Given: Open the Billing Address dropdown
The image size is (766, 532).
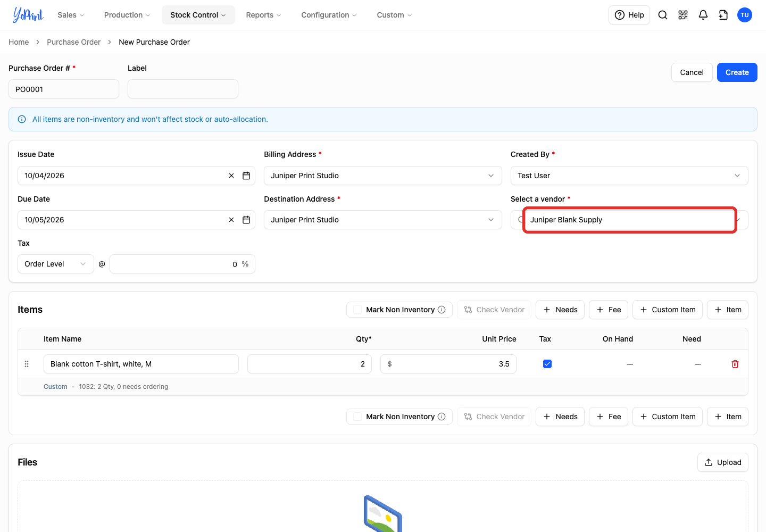Looking at the screenshot, I should pos(383,176).
